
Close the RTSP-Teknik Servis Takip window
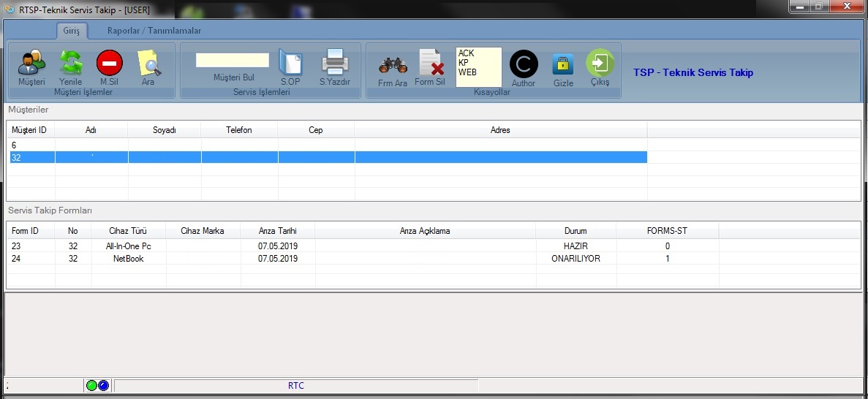[x=847, y=6]
